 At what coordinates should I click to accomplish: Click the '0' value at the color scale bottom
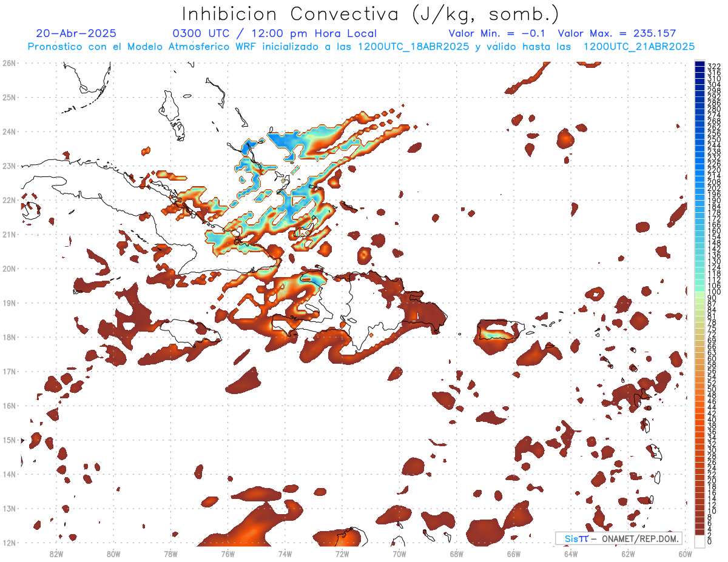[x=710, y=541]
